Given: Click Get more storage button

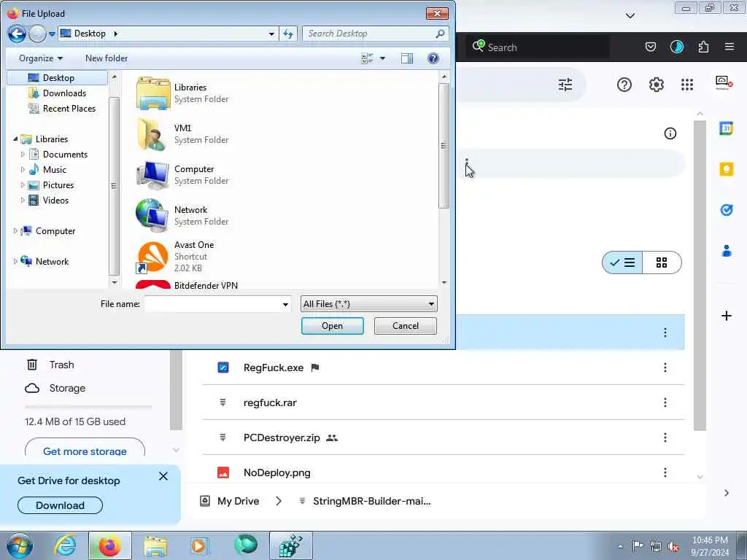Looking at the screenshot, I should point(85,451).
